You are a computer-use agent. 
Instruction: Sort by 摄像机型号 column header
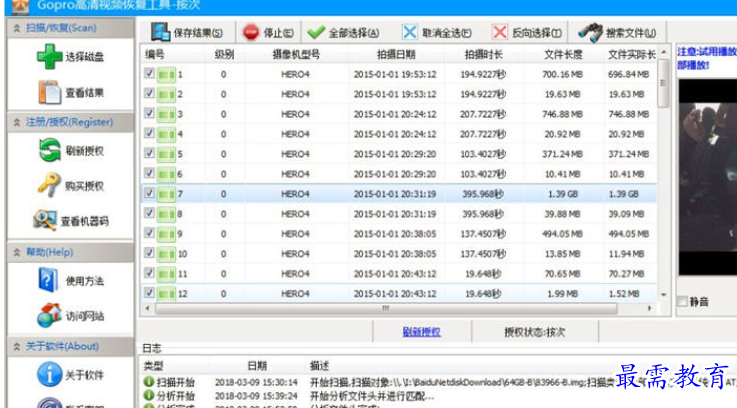(x=296, y=54)
